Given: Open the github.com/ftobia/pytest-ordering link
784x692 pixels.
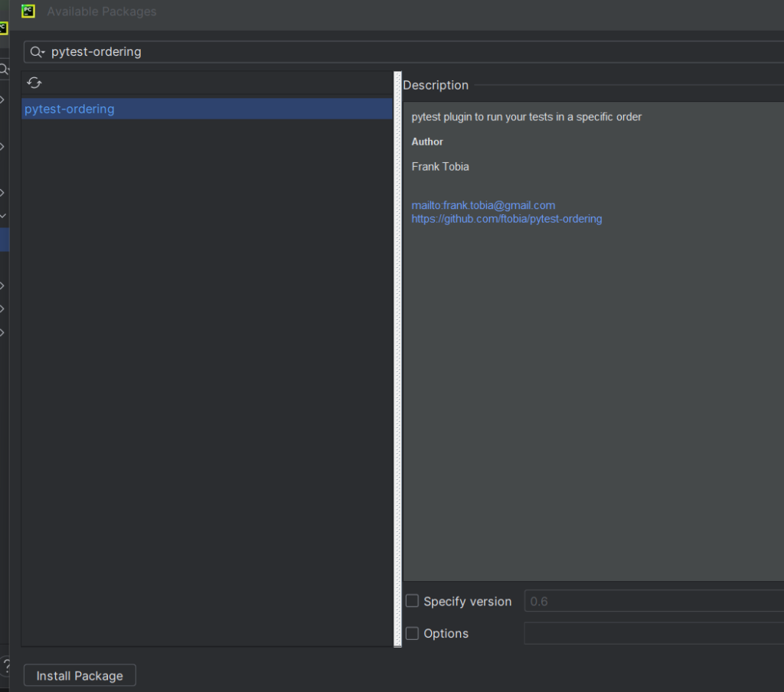Looking at the screenshot, I should tap(507, 218).
